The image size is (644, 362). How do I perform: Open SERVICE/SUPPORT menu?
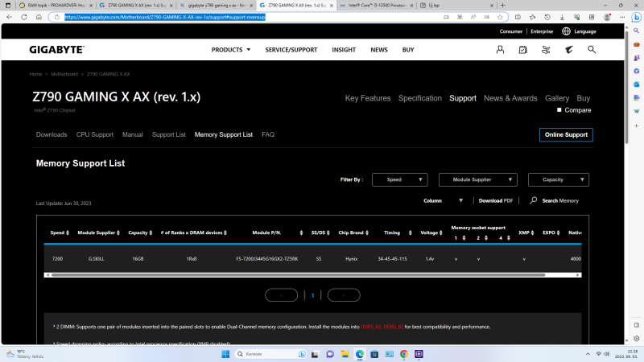tap(291, 50)
